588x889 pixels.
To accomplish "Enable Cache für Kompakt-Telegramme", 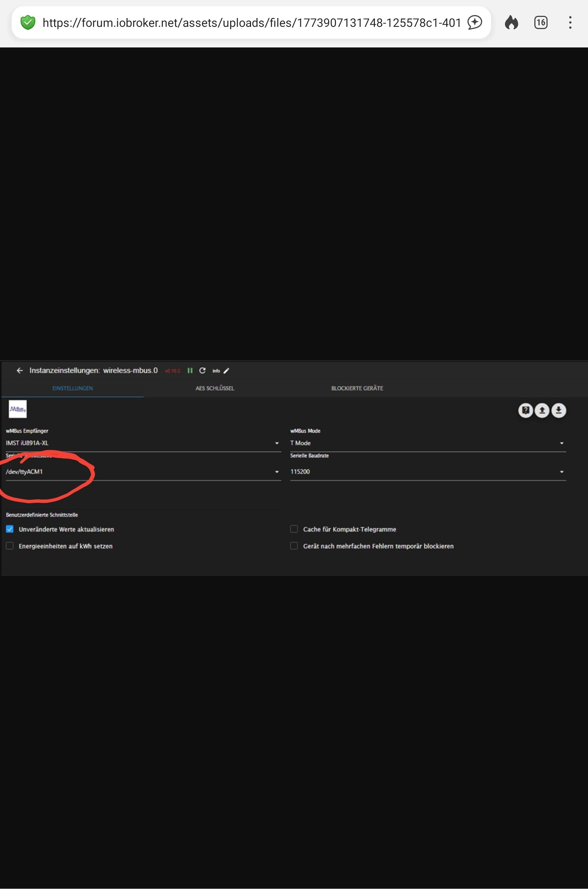I will tap(294, 529).
